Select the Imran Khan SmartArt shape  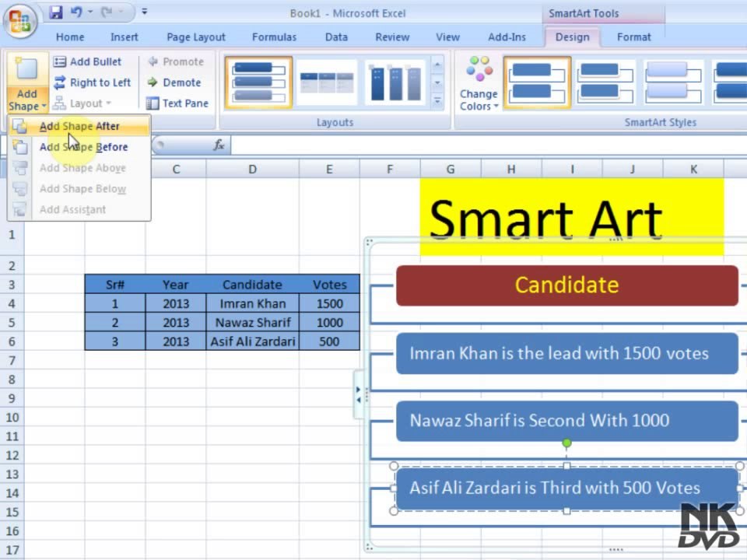click(x=567, y=353)
